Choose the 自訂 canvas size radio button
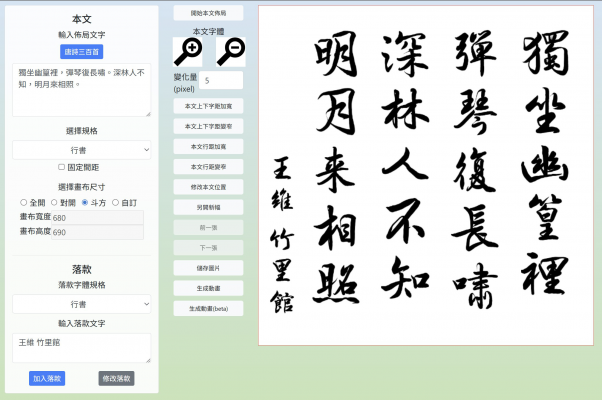This screenshot has height=400, width=602. (117, 201)
